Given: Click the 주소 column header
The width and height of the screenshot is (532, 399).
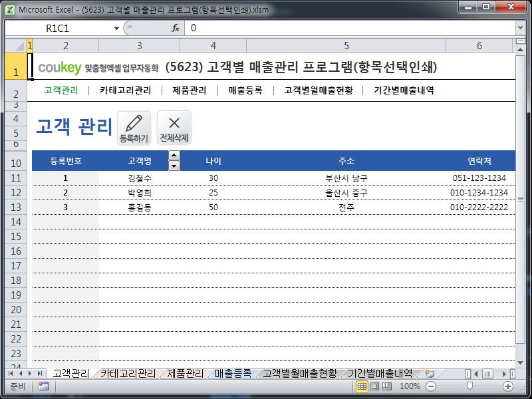Looking at the screenshot, I should [x=346, y=161].
